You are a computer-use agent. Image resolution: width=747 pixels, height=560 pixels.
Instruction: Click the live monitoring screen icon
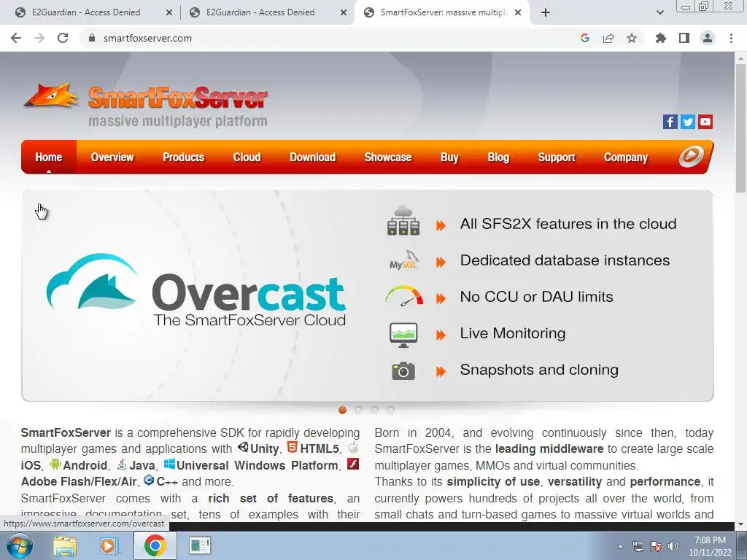pos(403,334)
